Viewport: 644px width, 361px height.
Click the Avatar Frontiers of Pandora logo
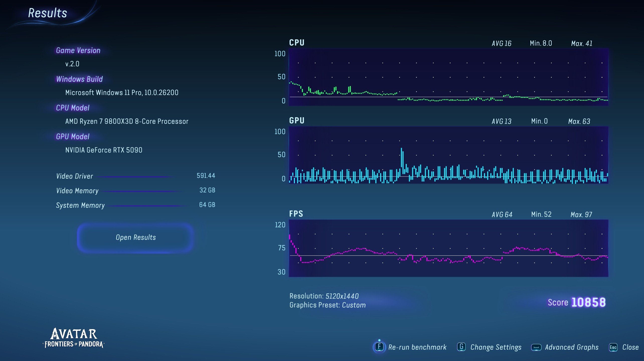point(73,338)
